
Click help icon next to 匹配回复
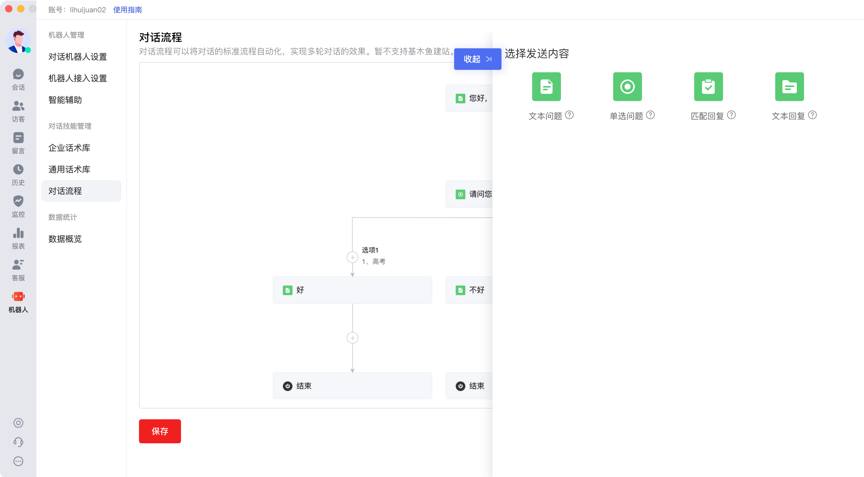[x=731, y=115]
